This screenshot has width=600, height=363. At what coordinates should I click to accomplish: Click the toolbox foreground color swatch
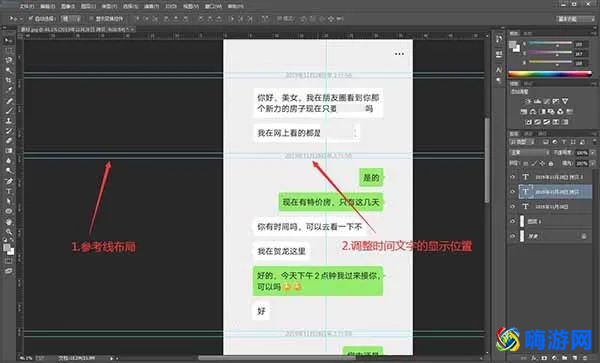[x=7, y=248]
